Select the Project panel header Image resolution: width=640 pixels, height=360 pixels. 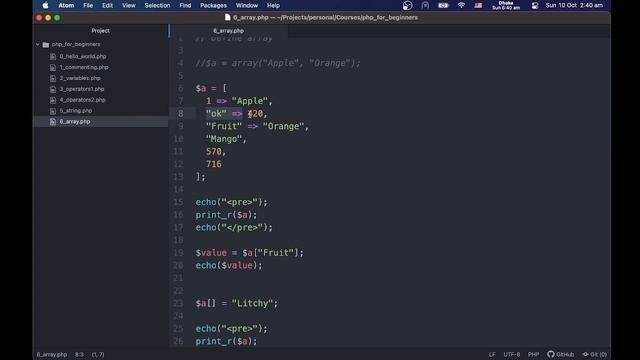click(x=100, y=31)
